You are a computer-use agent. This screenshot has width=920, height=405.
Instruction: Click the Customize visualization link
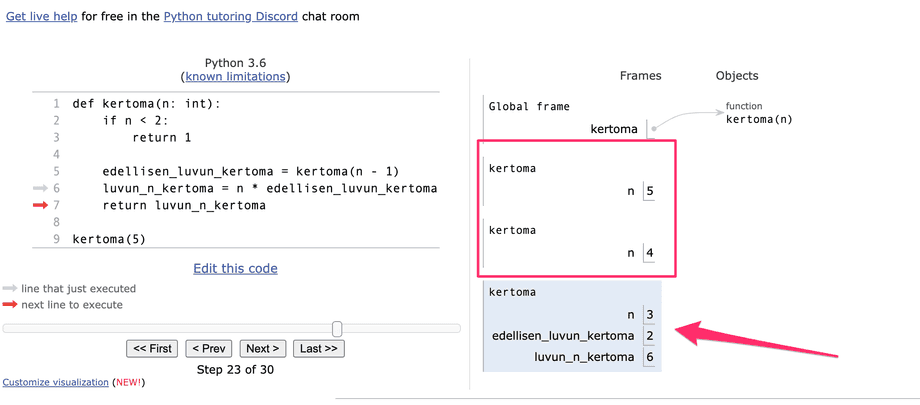(55, 382)
